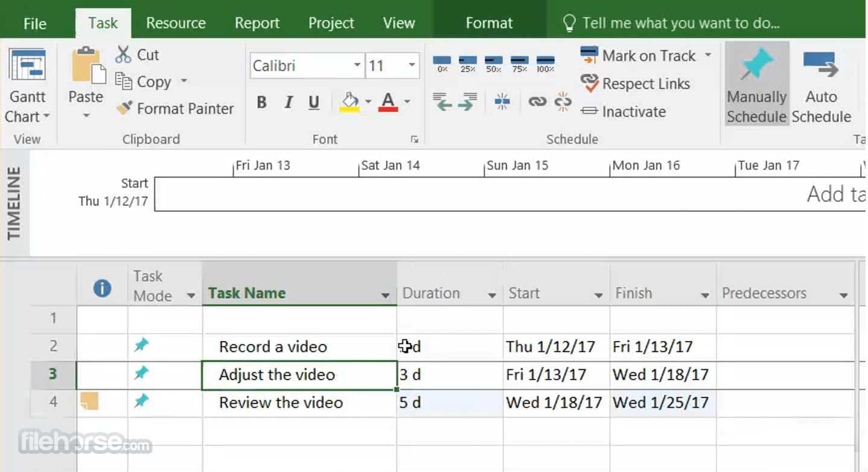This screenshot has width=868, height=472.
Task: Switch task to Auto Schedule
Action: click(821, 85)
